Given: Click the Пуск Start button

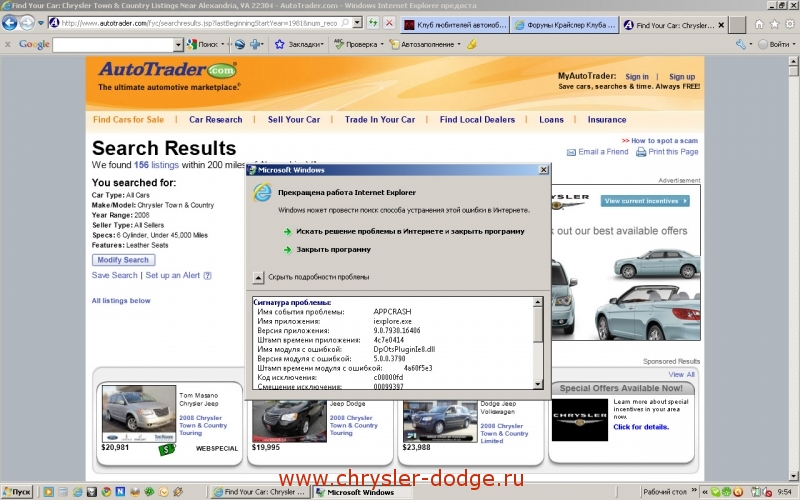Looking at the screenshot, I should point(17,492).
